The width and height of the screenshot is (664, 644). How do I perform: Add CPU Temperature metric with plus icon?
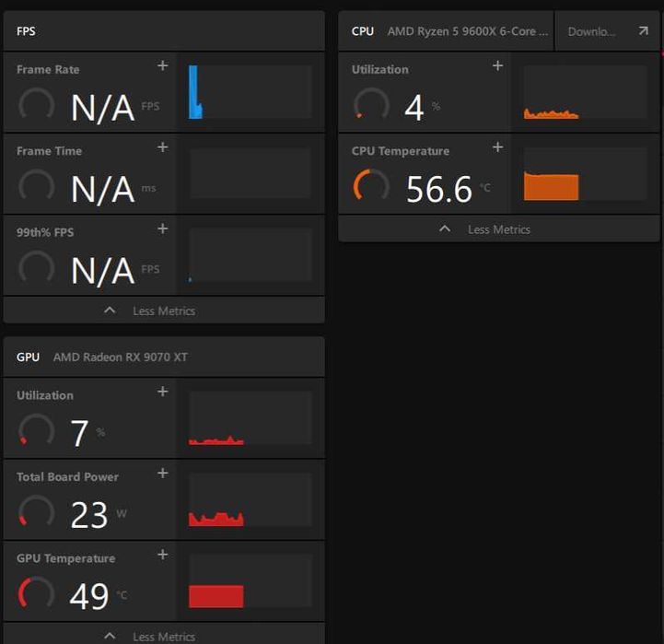coord(498,147)
